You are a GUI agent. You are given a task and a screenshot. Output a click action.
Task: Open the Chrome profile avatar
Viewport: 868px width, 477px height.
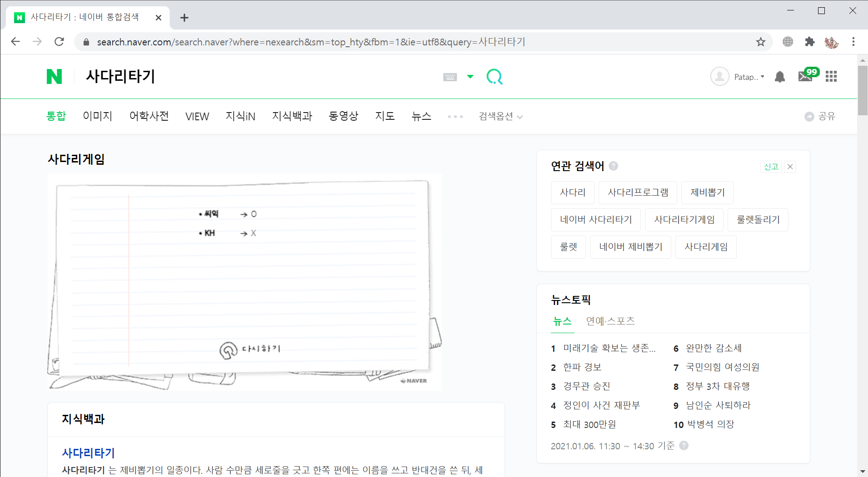pos(832,42)
